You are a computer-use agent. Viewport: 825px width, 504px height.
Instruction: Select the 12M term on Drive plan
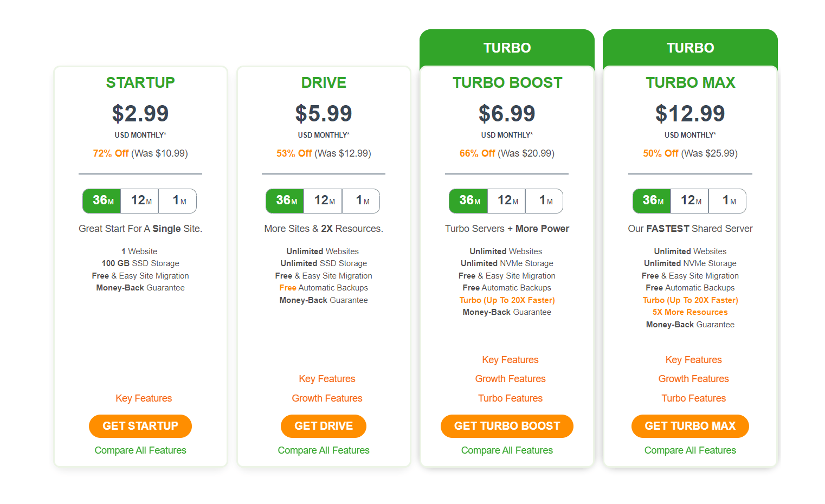(323, 201)
